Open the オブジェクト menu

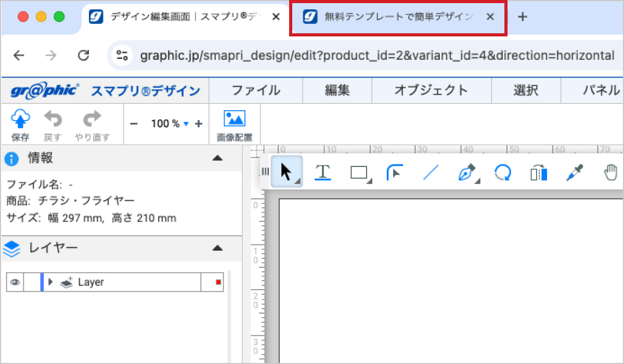click(432, 90)
